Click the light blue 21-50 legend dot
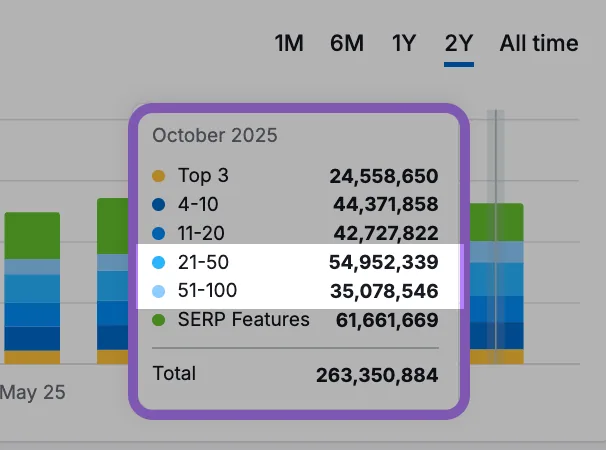Screen dimensions: 606x450 tap(158, 262)
